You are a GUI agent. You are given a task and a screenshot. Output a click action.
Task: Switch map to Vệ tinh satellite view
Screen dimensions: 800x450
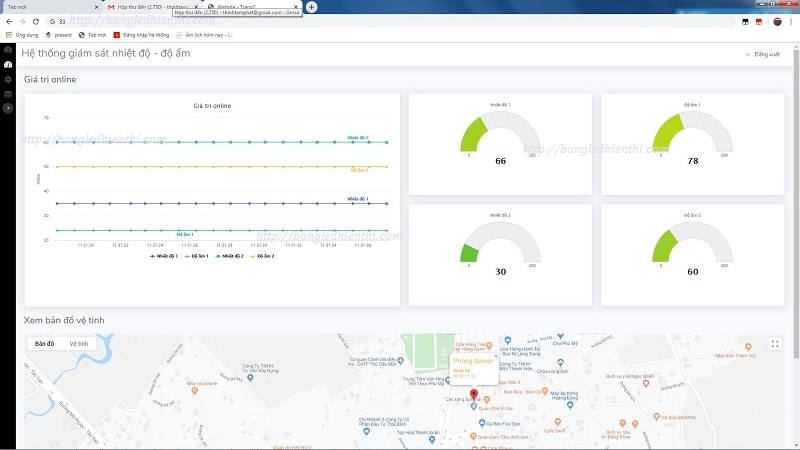click(77, 343)
